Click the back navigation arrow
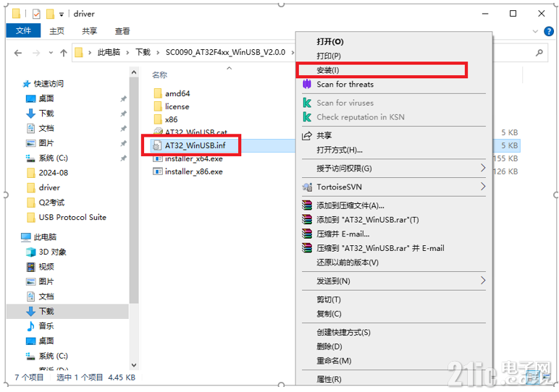The height and width of the screenshot is (392, 559). click(x=18, y=53)
